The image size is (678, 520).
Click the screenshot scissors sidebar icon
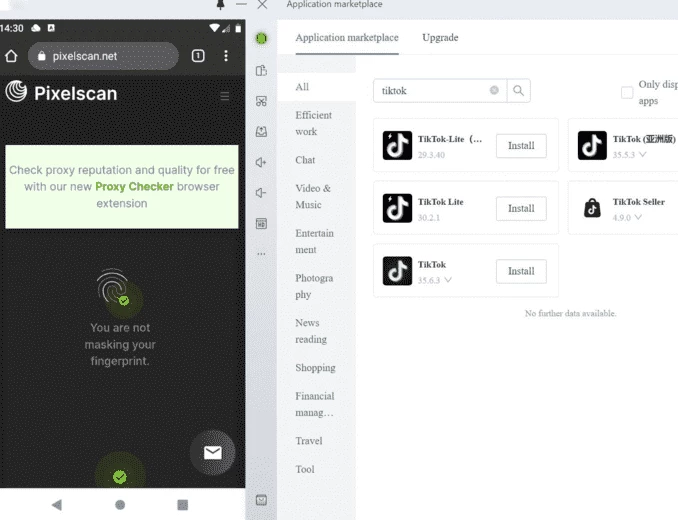click(261, 101)
